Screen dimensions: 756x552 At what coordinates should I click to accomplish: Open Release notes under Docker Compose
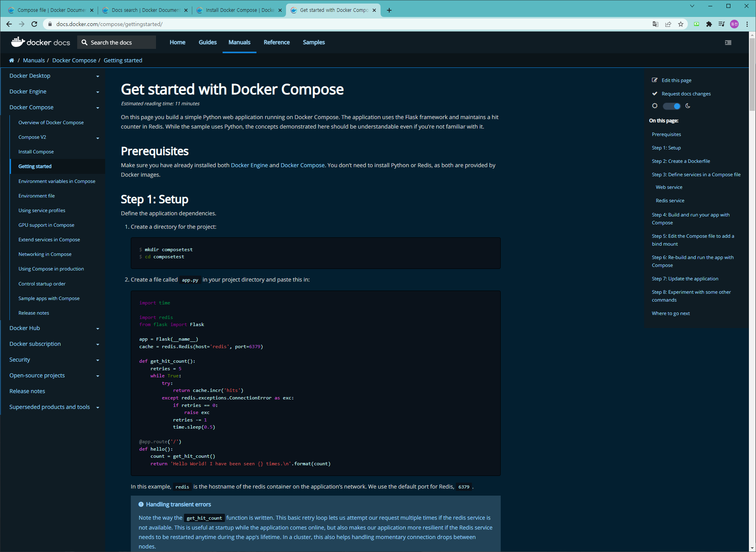pyautogui.click(x=34, y=313)
